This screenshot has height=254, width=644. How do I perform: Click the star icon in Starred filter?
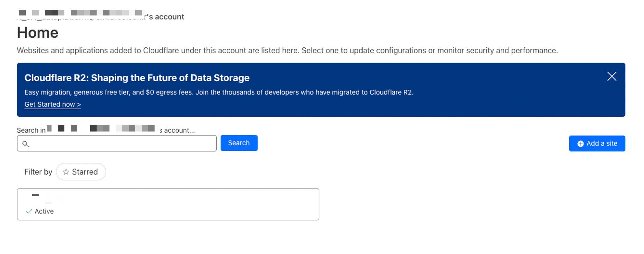66,172
